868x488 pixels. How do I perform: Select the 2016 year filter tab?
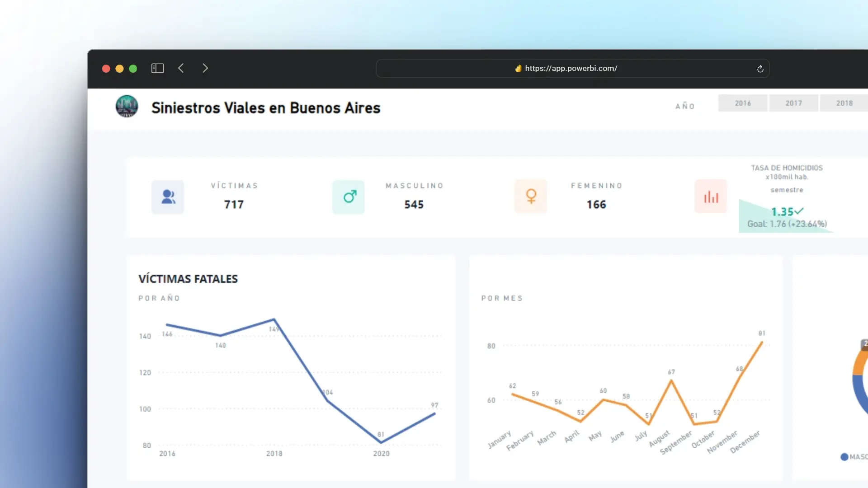tap(743, 103)
